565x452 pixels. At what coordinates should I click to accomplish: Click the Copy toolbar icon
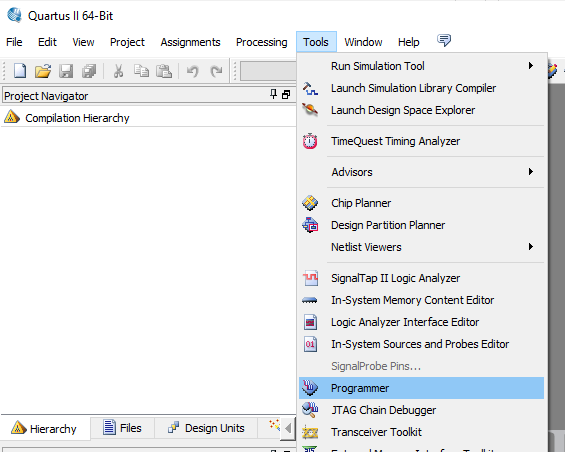[x=141, y=71]
